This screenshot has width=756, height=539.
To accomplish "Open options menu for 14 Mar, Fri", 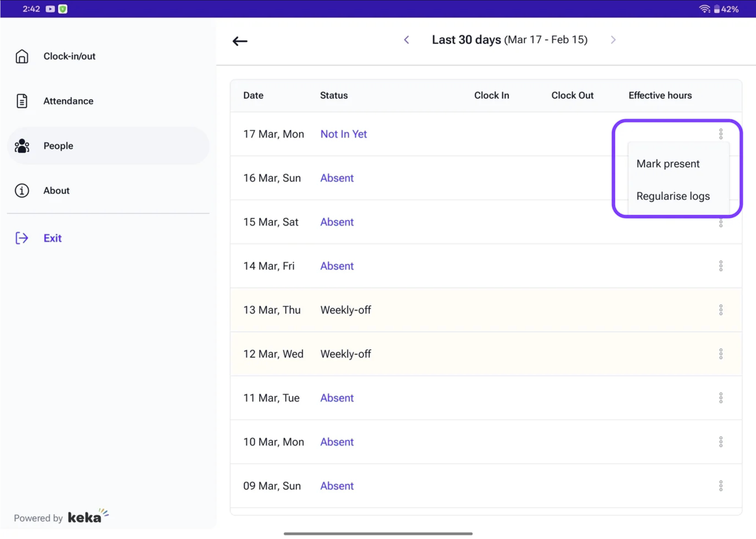I will (720, 266).
